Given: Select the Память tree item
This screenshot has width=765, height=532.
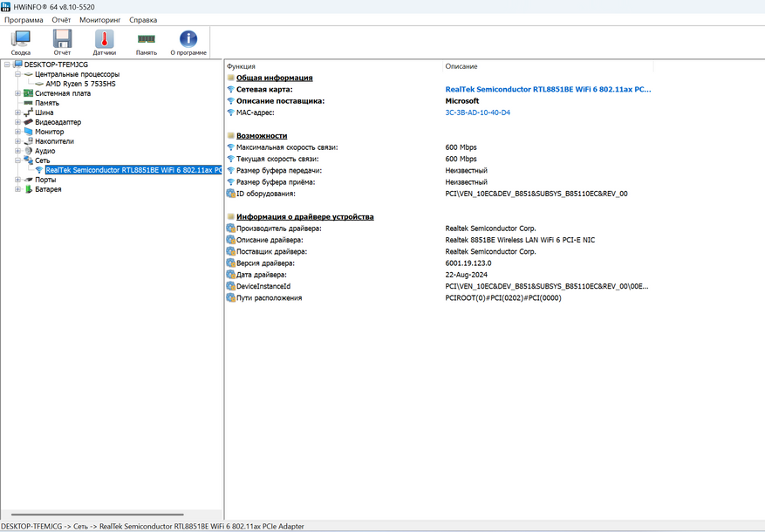Looking at the screenshot, I should [47, 103].
